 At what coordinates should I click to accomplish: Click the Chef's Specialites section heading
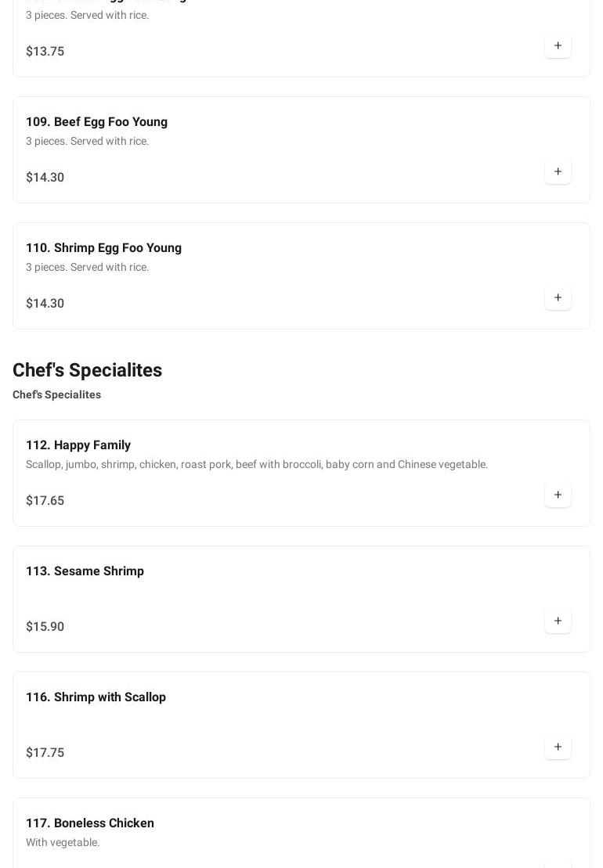(87, 370)
